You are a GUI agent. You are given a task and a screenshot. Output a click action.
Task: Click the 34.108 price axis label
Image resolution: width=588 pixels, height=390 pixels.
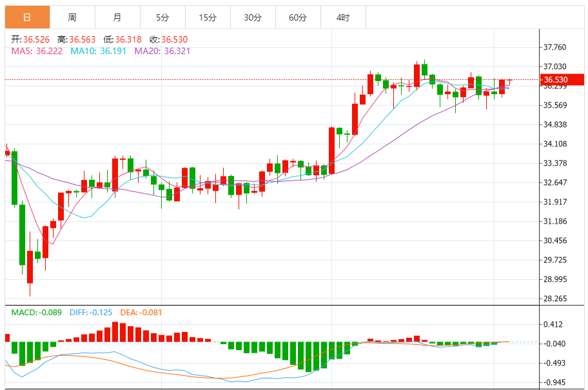point(555,144)
